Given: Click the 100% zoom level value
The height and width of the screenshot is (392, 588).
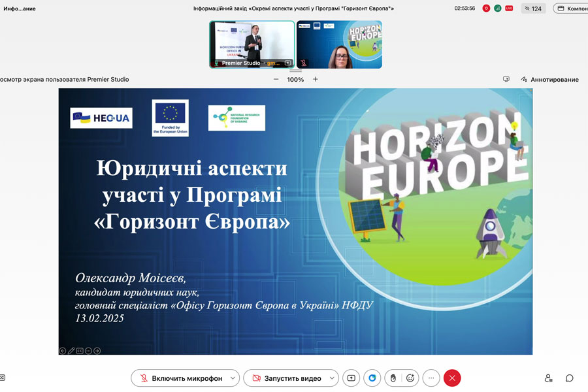Looking at the screenshot, I should [x=295, y=80].
